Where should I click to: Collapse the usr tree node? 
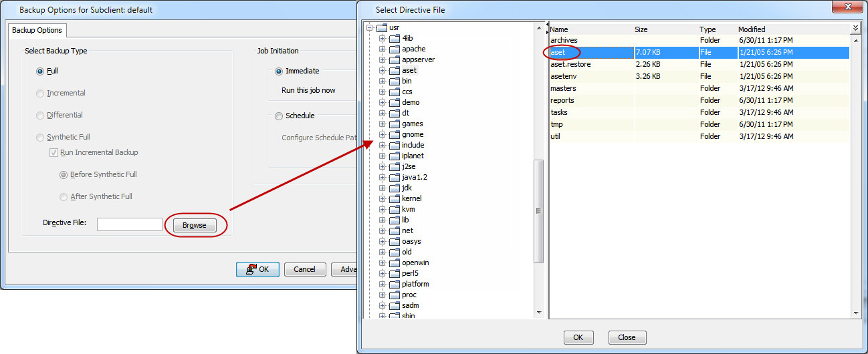pyautogui.click(x=369, y=28)
